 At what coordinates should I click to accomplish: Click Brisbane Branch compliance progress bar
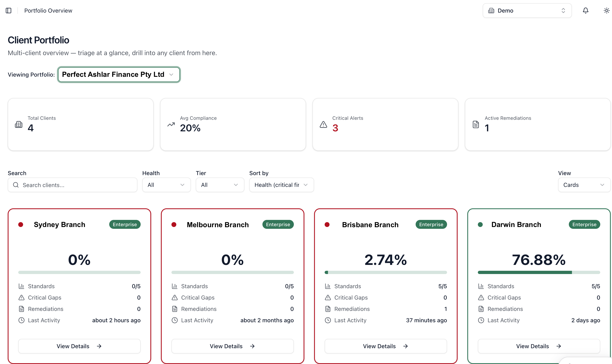[x=386, y=272]
